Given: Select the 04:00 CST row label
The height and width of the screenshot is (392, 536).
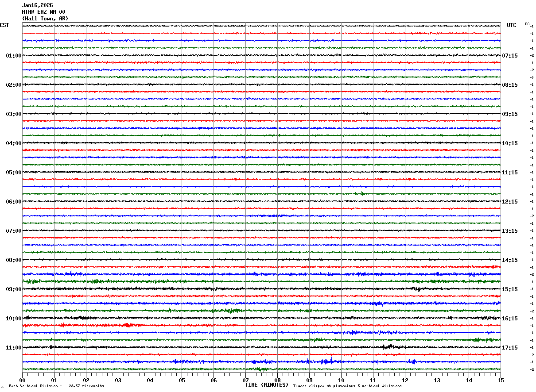Looking at the screenshot, I should pos(14,143).
